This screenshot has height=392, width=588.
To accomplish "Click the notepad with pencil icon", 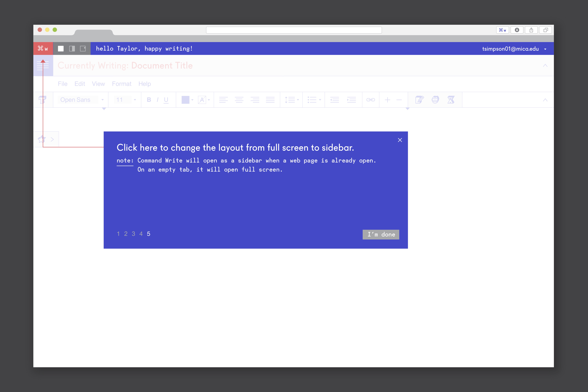I will click(x=419, y=100).
